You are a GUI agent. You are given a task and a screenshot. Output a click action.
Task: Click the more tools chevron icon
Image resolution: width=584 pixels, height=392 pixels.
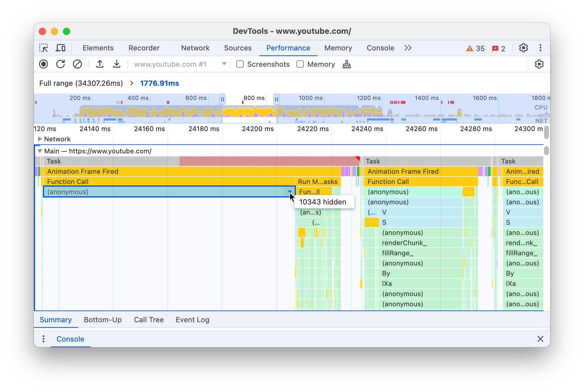(x=407, y=48)
